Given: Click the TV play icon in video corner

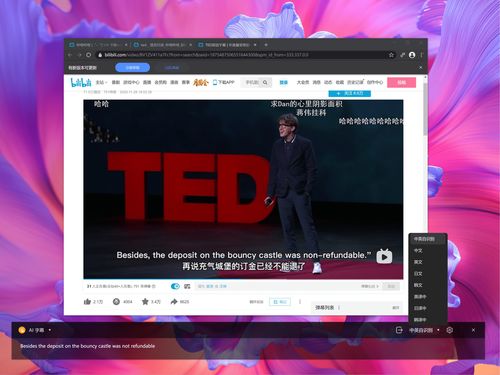Looking at the screenshot, I should click(x=384, y=256).
